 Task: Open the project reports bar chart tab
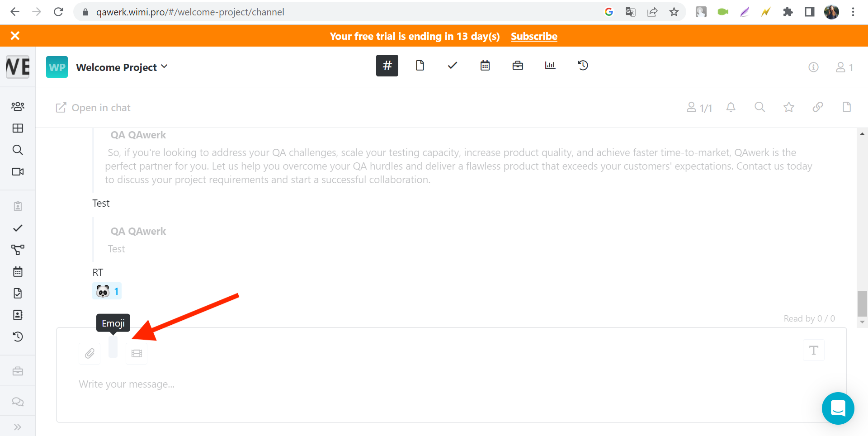[550, 66]
